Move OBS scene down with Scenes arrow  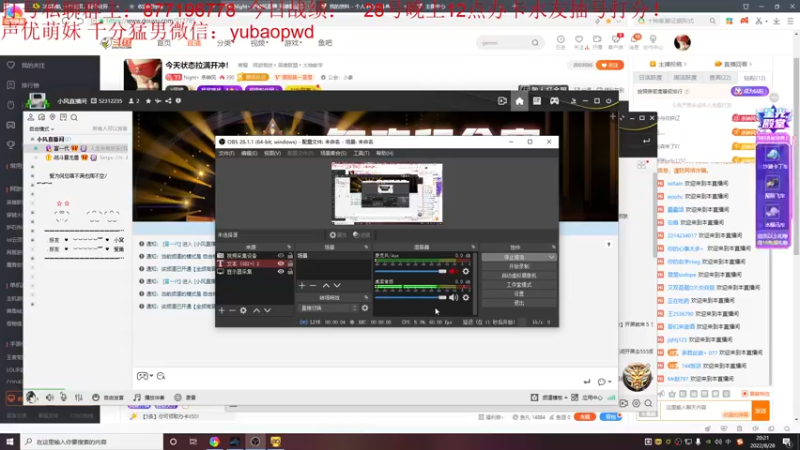[x=337, y=286]
